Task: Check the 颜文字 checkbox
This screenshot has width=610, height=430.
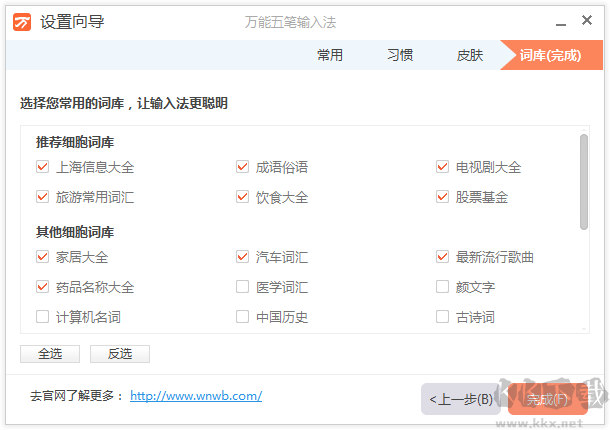Action: pyautogui.click(x=442, y=287)
